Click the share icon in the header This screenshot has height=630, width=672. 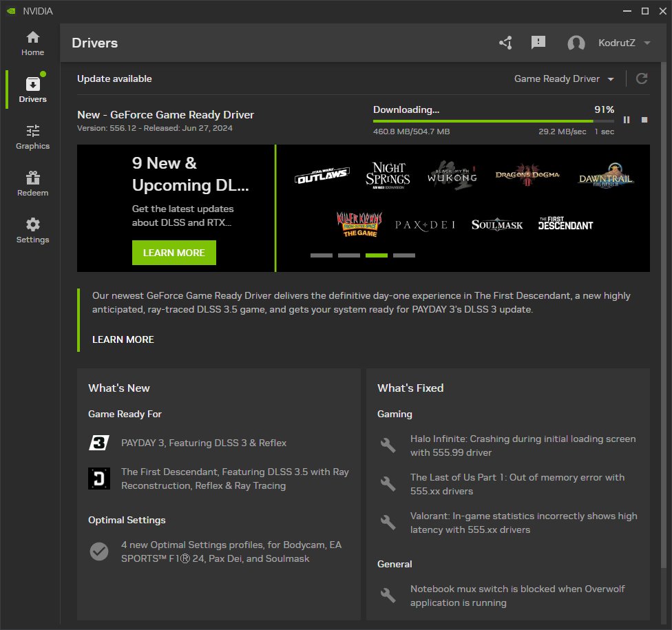pyautogui.click(x=505, y=43)
